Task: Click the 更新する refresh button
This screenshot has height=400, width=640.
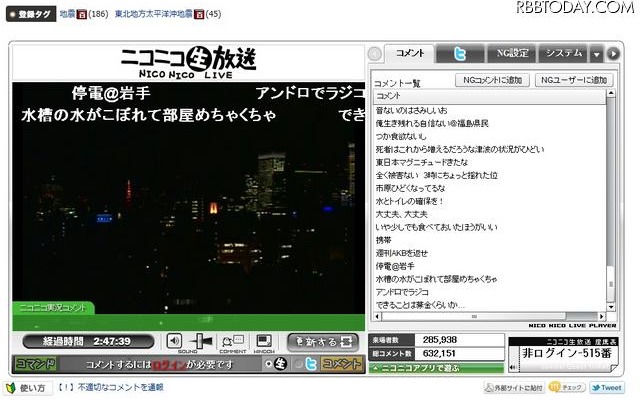Action: [322, 342]
